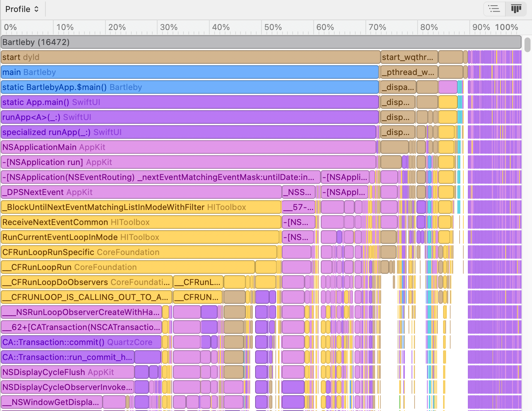
Task: Select static BartlebyApp.$main() frame
Action: pos(189,87)
